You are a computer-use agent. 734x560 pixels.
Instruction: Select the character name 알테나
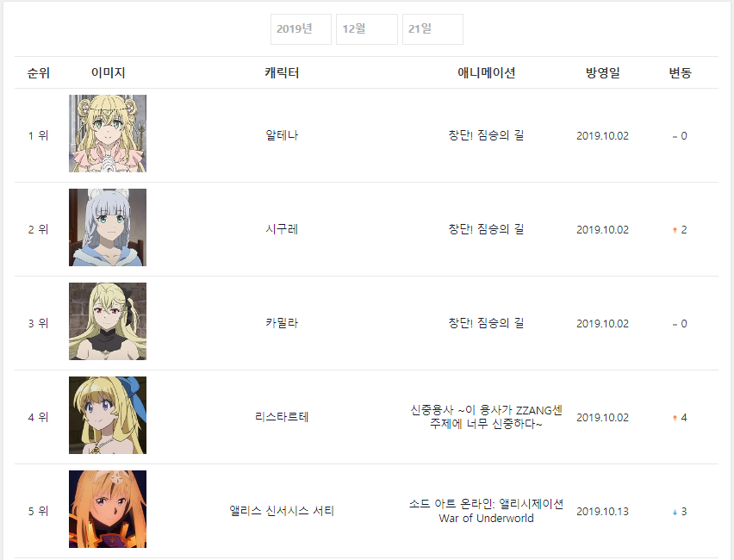(x=282, y=135)
